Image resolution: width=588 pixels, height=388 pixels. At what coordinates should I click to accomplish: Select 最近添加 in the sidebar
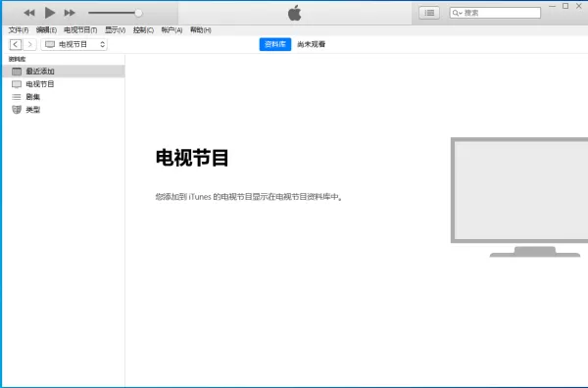[64, 72]
